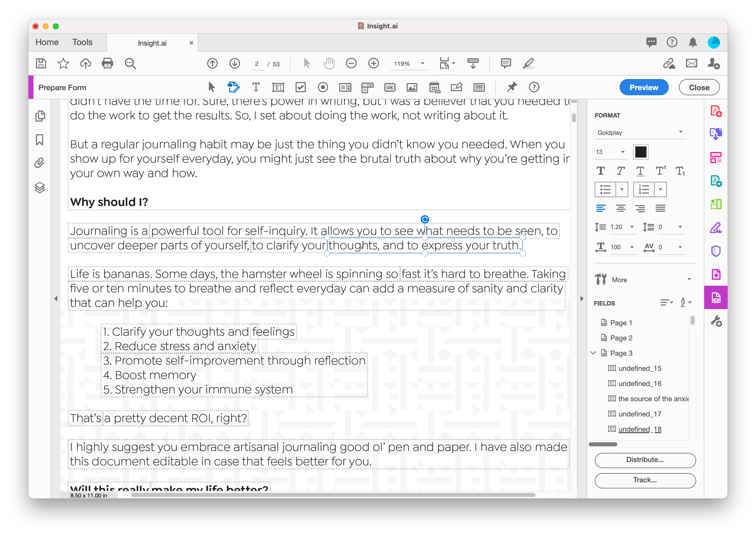Select the Add Radio Button field tool
This screenshot has height=536, width=756.
[x=323, y=87]
